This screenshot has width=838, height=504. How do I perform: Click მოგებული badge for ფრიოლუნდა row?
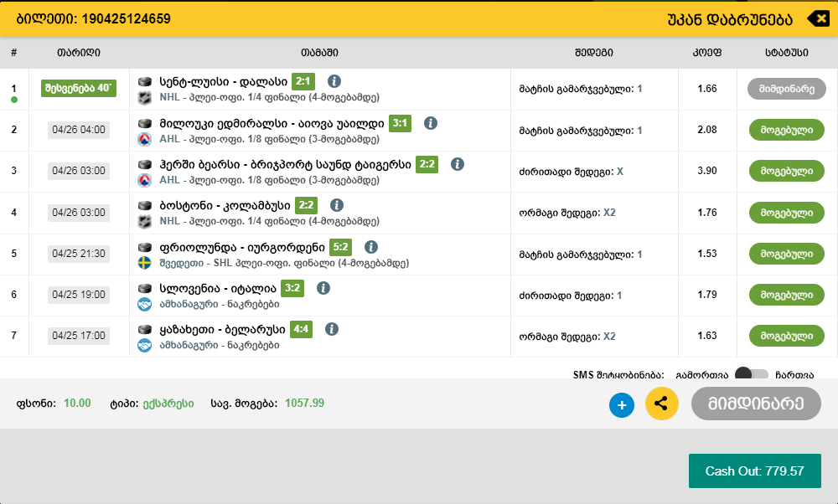point(787,254)
